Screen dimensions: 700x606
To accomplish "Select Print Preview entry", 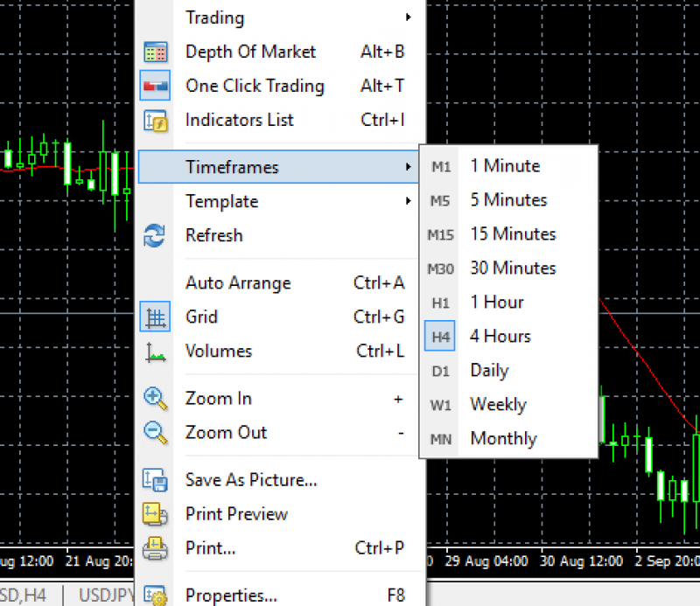I will coord(280,514).
